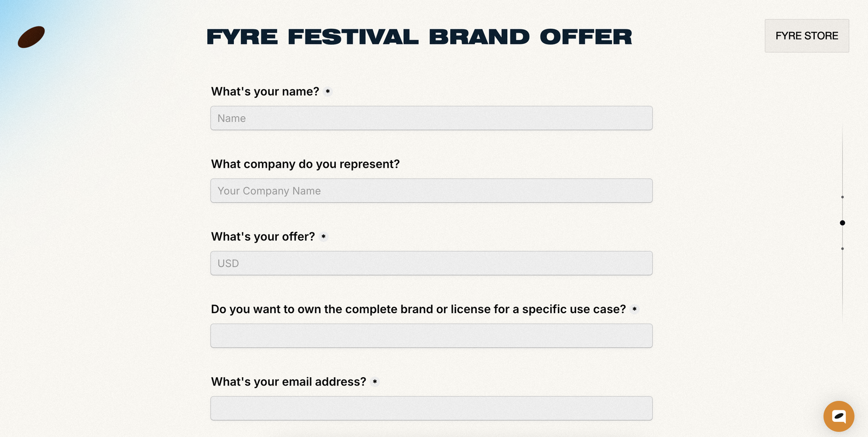
Task: Click the FYRE FESTIVAL BRAND OFFER heading
Action: (419, 37)
